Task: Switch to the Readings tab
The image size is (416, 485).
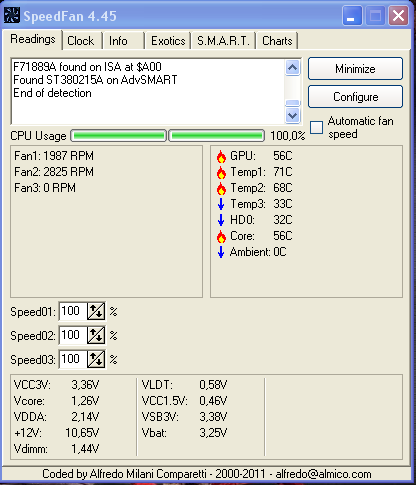Action: click(33, 39)
